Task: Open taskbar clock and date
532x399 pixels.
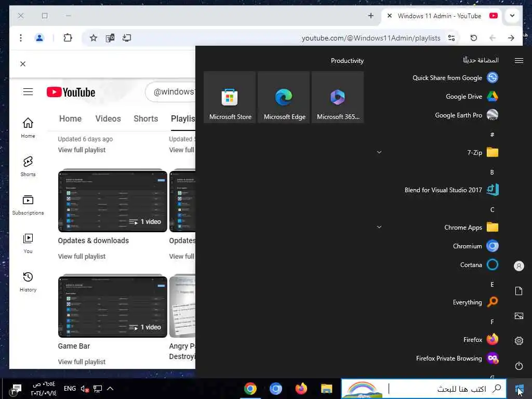Action: point(44,389)
